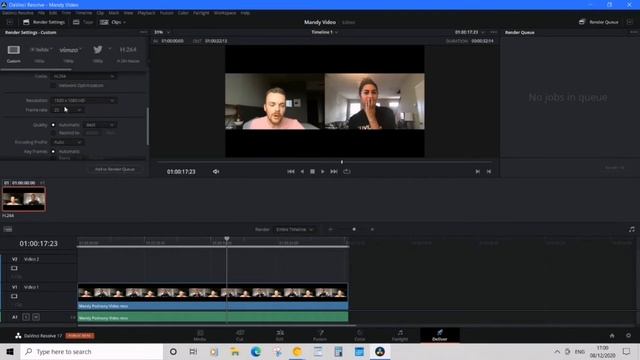Screen dimensions: 640x360
Task: Open the Fusion menu
Action: tap(167, 13)
